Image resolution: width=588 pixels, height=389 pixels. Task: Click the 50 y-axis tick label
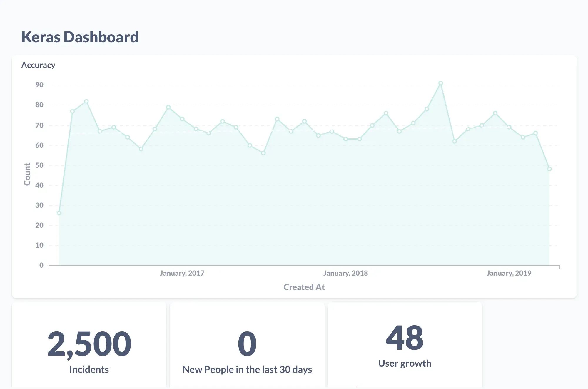pyautogui.click(x=39, y=165)
